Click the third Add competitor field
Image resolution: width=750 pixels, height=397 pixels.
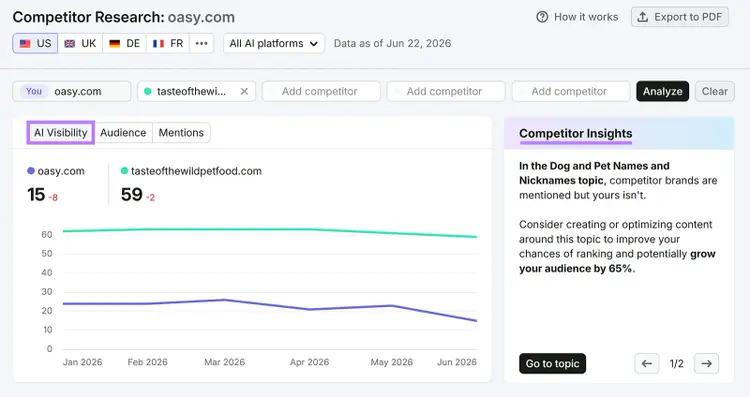[571, 91]
